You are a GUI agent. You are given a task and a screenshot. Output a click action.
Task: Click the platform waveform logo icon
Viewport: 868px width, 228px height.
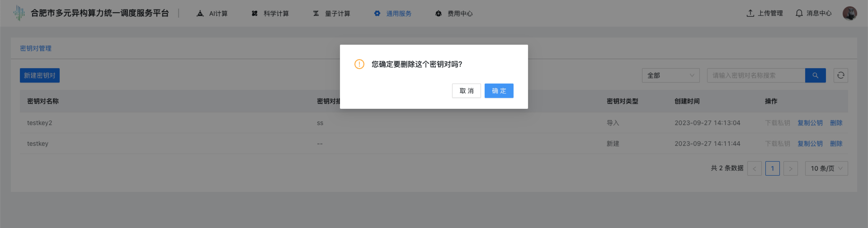pos(19,13)
